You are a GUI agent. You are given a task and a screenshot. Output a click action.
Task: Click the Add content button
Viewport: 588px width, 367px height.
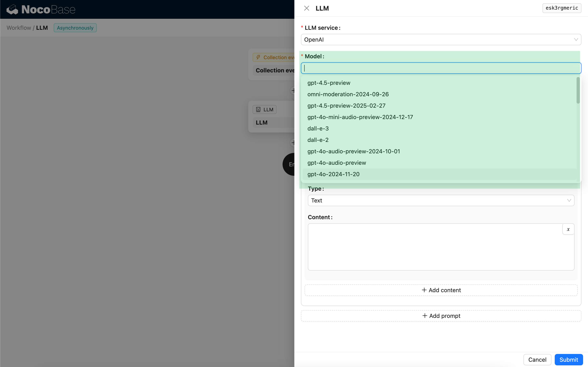(x=441, y=290)
